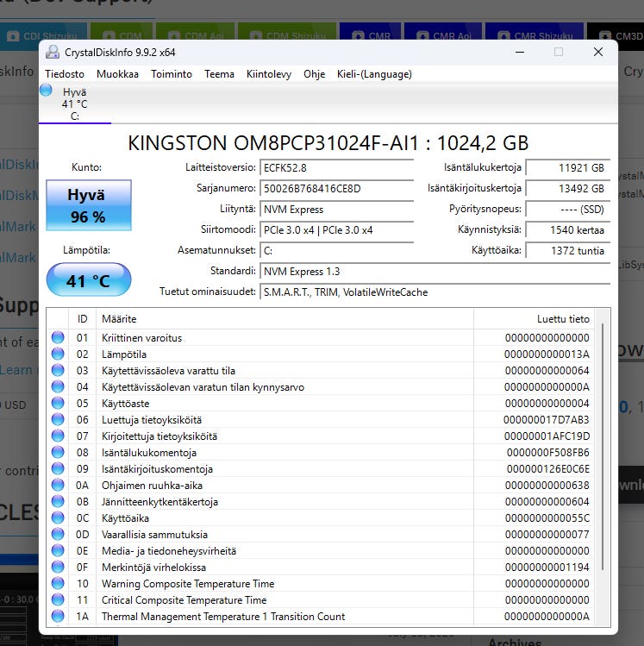Open the Muokkaa menu
Image resolution: width=644 pixels, height=646 pixels.
coord(117,74)
